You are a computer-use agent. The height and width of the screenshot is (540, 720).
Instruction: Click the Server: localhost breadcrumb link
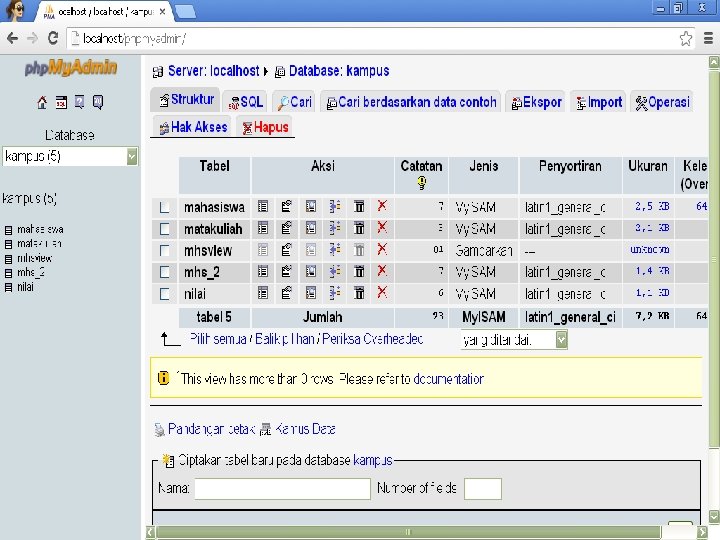pos(214,71)
